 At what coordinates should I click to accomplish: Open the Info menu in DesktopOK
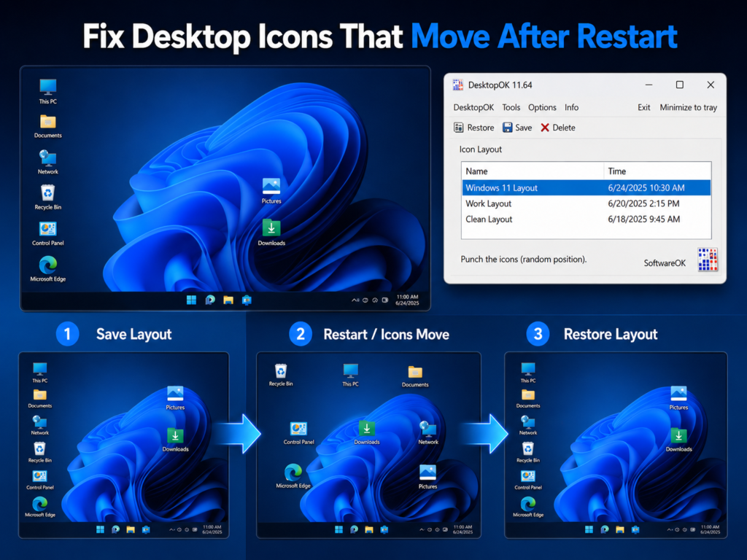tap(572, 108)
